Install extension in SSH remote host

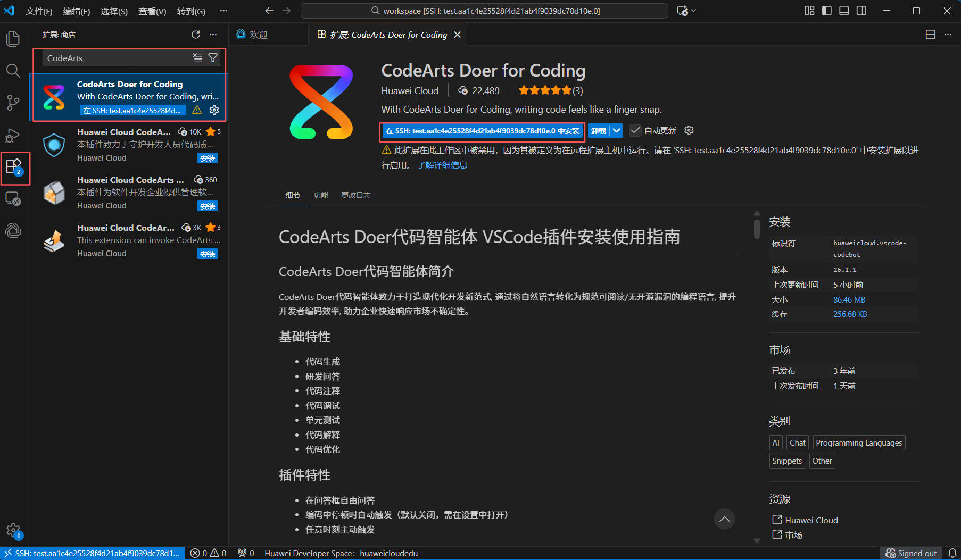point(483,131)
